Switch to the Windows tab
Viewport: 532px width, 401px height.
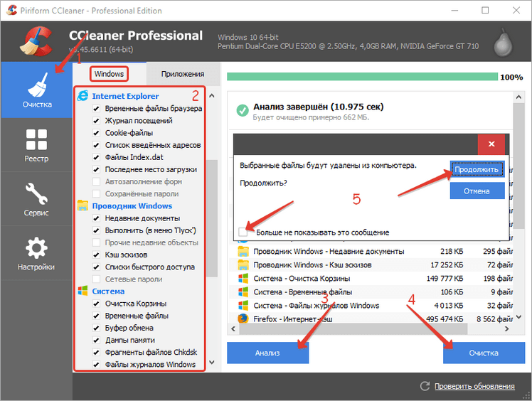(x=109, y=74)
